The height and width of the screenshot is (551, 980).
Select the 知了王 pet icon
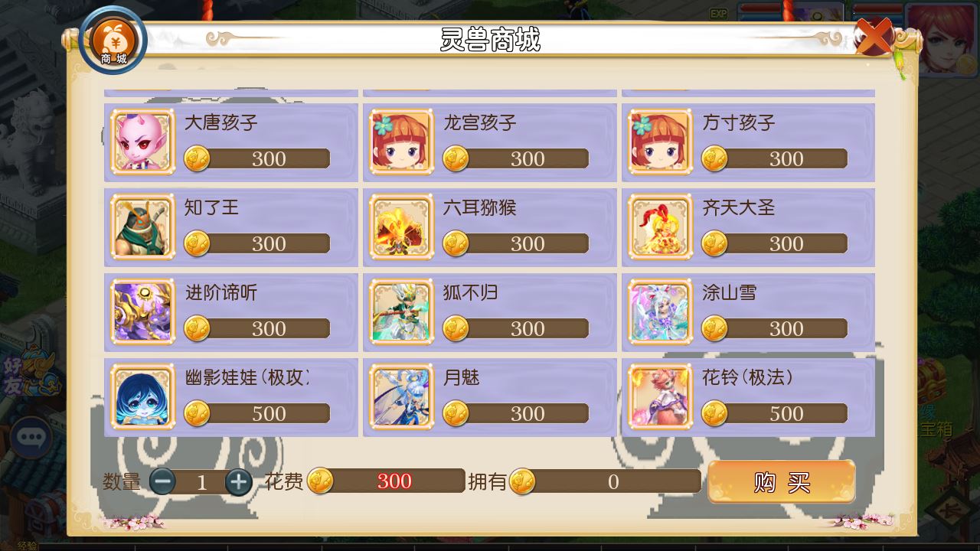click(x=142, y=227)
